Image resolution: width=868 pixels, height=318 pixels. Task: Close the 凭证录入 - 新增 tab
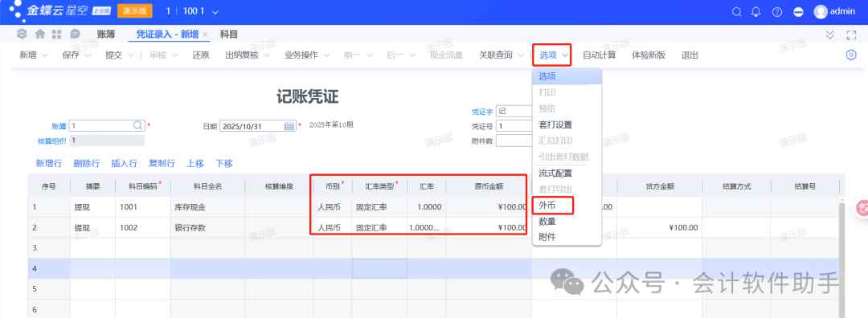tap(205, 35)
